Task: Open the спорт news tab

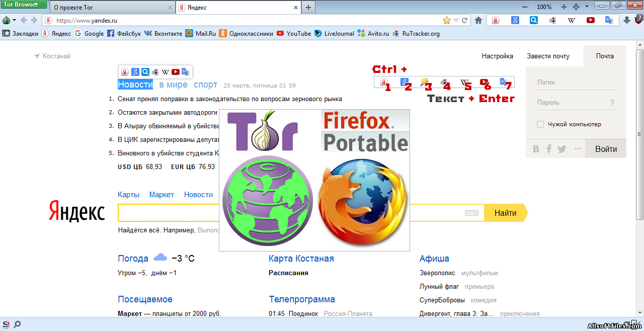Action: pos(205,85)
